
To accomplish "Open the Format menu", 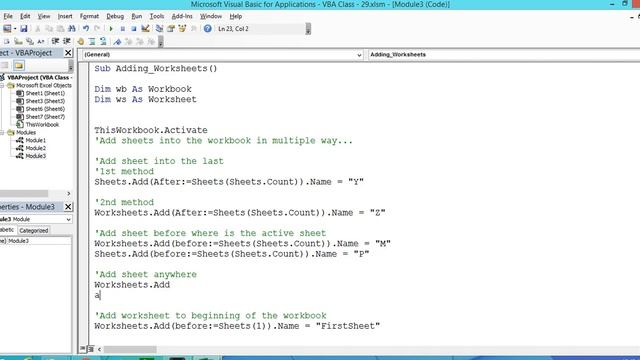I will point(89,16).
